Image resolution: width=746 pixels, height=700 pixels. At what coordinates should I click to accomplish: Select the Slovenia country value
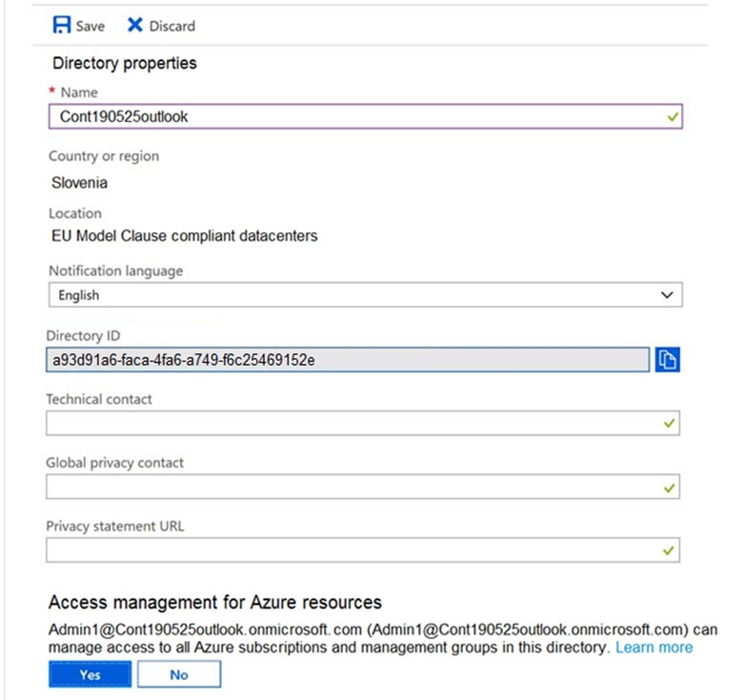[x=79, y=183]
